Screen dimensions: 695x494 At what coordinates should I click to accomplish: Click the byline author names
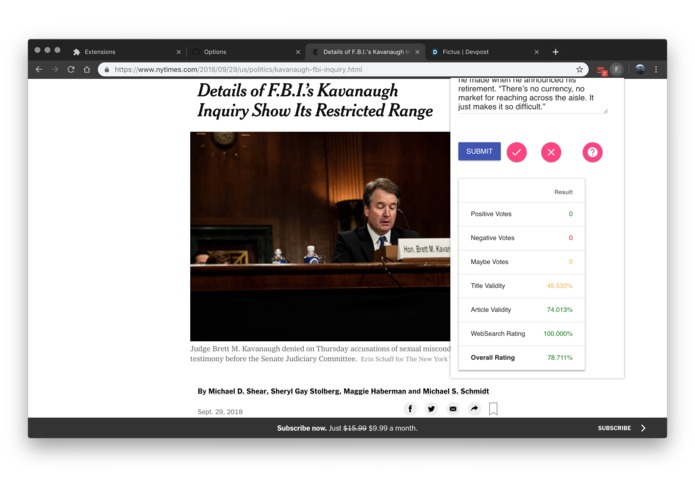pos(343,391)
